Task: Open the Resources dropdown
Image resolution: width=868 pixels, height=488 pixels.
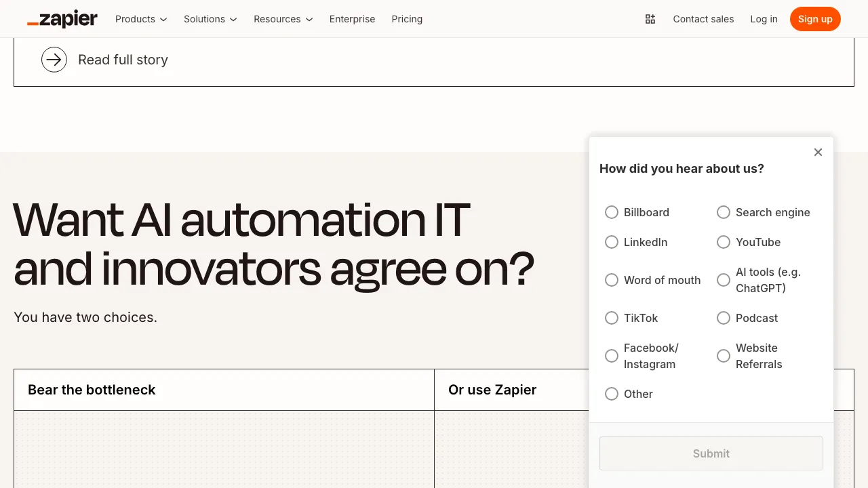Action: point(283,19)
